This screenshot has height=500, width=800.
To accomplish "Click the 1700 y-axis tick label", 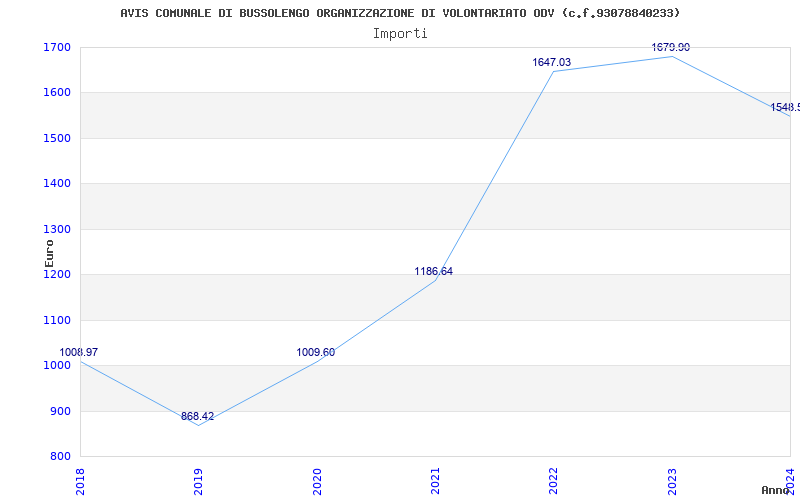I will pos(57,47).
